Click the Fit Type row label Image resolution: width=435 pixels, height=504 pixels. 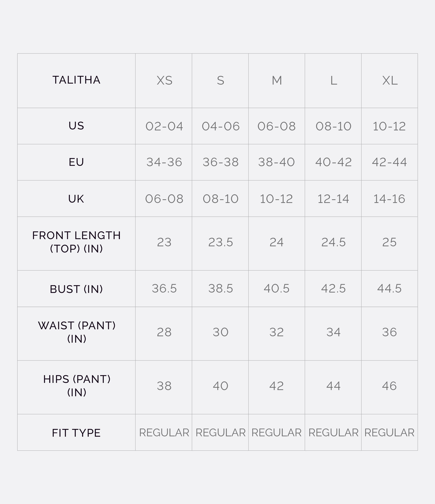[x=76, y=433]
